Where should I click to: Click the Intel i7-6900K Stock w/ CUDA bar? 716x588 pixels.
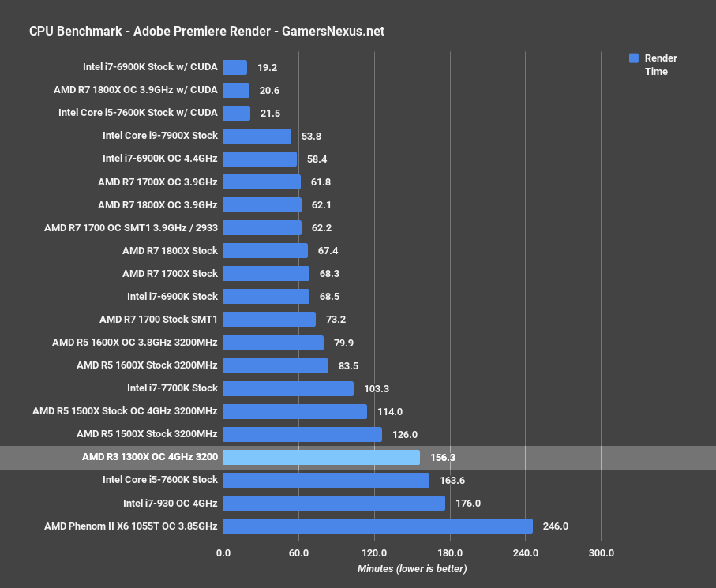[235, 68]
